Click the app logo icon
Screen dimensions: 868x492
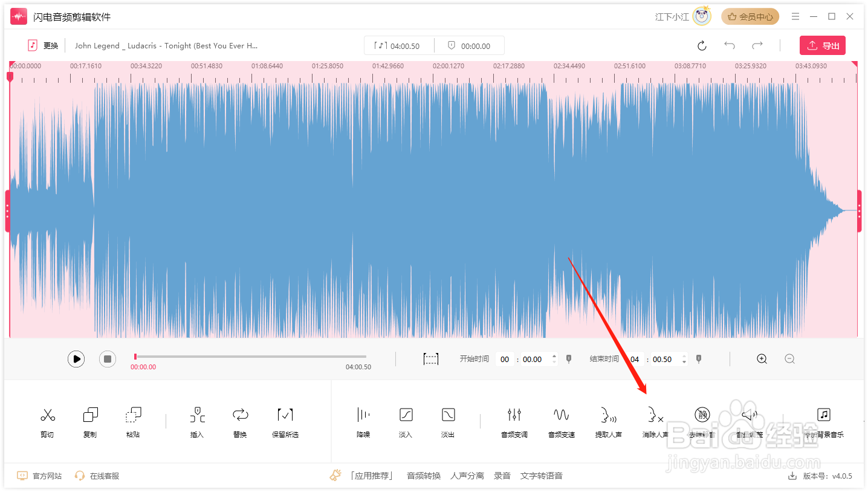pyautogui.click(x=19, y=16)
